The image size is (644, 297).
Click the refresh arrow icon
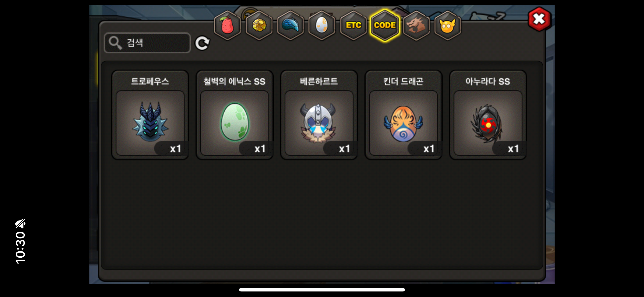click(x=202, y=43)
